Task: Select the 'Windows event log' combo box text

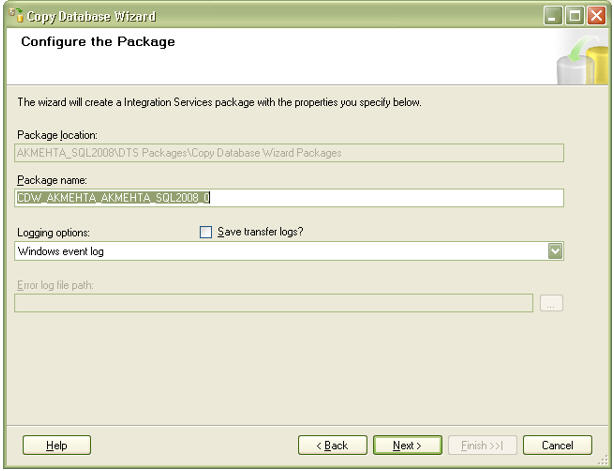Action: tap(61, 251)
